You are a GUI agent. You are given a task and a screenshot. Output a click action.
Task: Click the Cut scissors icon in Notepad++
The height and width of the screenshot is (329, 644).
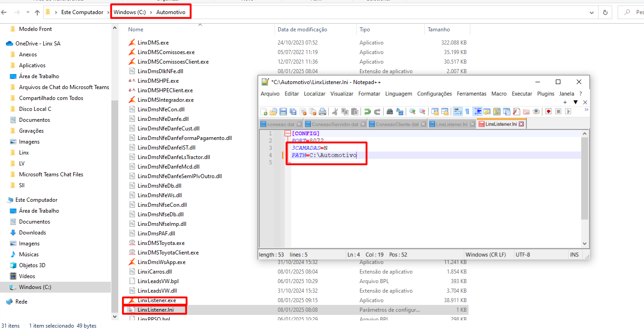pyautogui.click(x=335, y=111)
